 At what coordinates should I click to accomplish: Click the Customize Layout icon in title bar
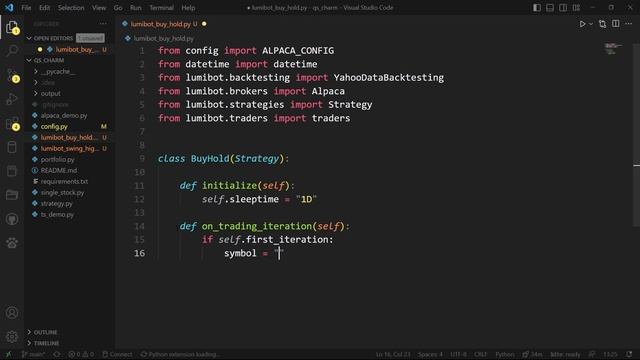(x=576, y=8)
